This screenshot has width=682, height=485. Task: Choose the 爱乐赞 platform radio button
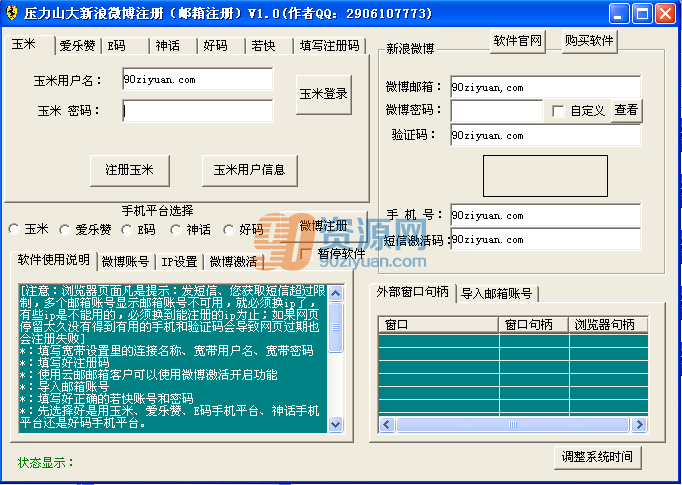(x=65, y=229)
